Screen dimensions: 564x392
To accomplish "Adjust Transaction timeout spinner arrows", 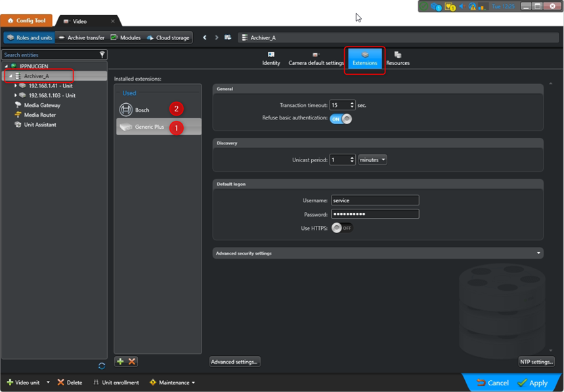I will pos(352,105).
